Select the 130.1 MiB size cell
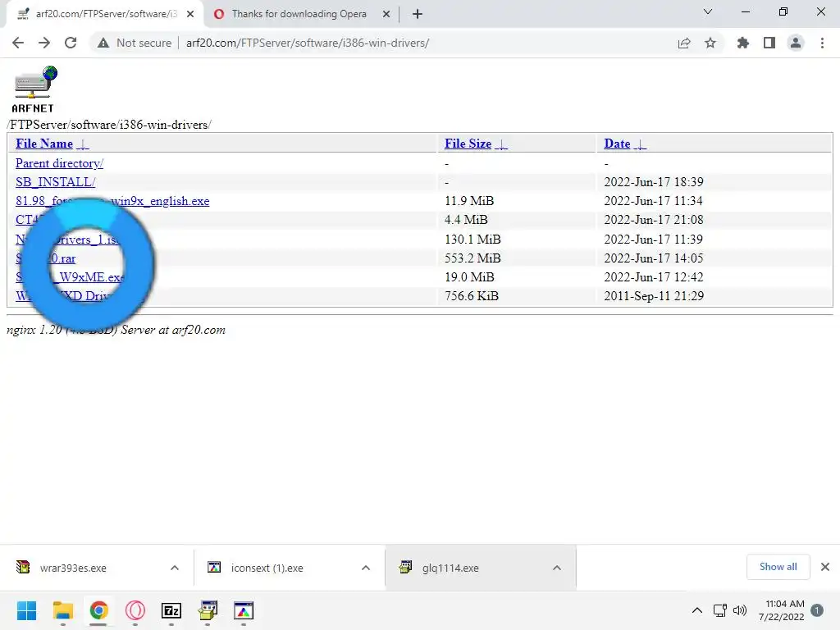The width and height of the screenshot is (840, 630). [x=472, y=239]
